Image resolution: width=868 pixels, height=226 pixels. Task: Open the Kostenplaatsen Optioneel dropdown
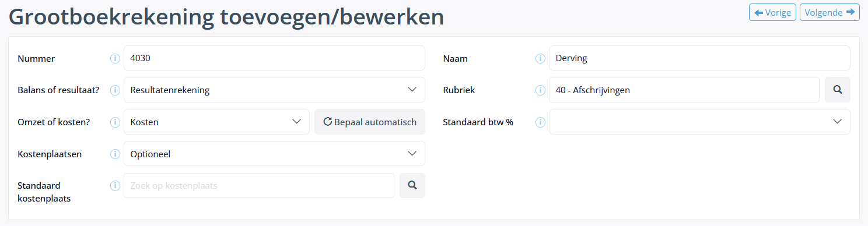[x=274, y=154]
